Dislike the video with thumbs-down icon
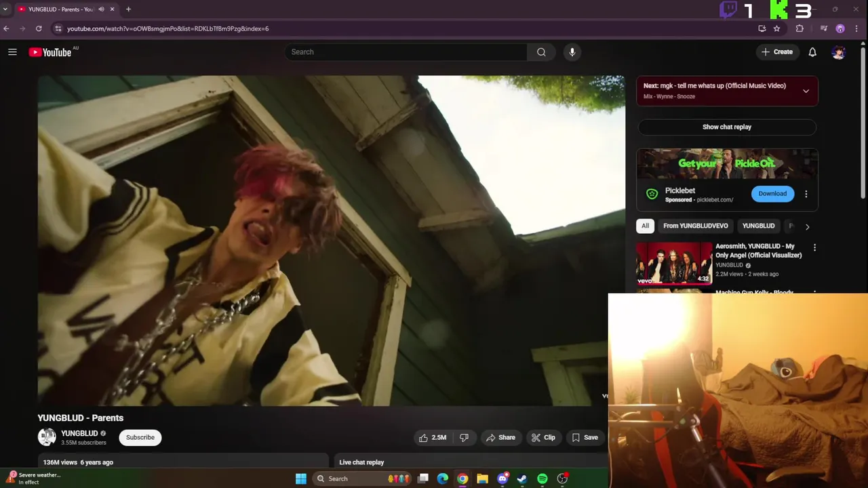868x488 pixels. tap(465, 438)
